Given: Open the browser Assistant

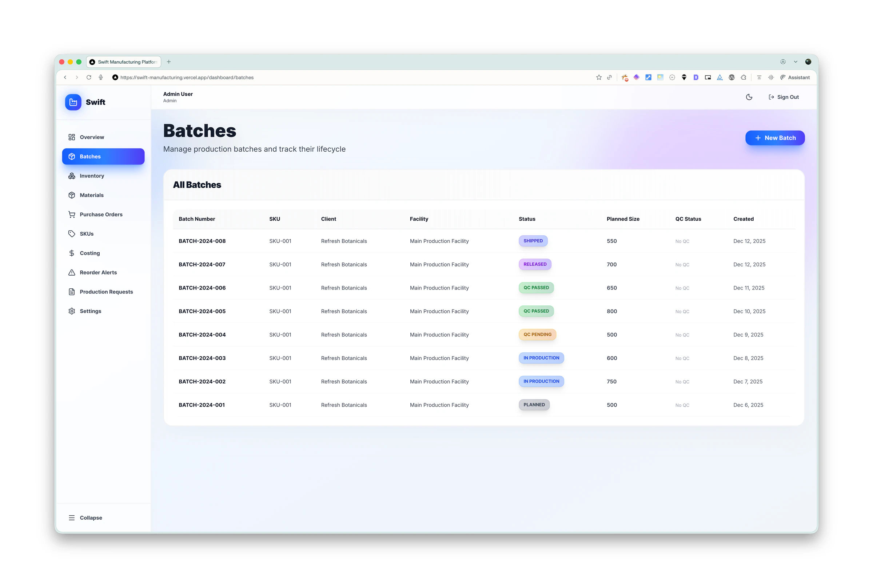Looking at the screenshot, I should pos(795,77).
